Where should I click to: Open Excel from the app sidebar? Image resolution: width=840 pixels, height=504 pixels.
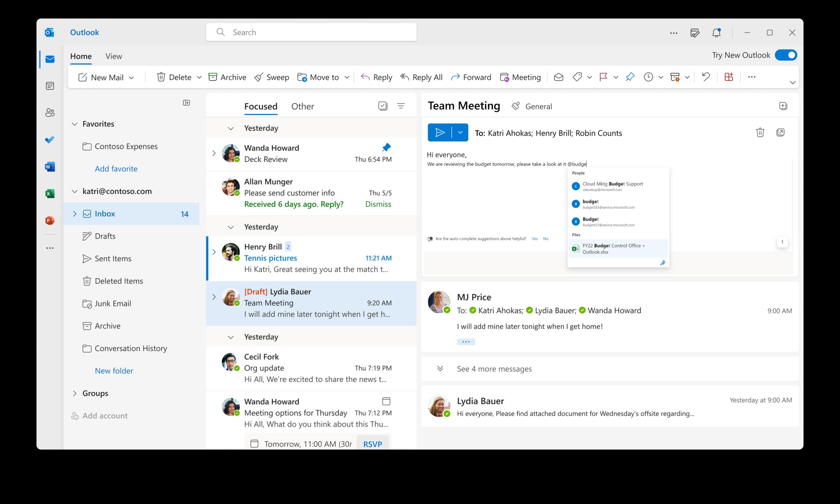[50, 193]
